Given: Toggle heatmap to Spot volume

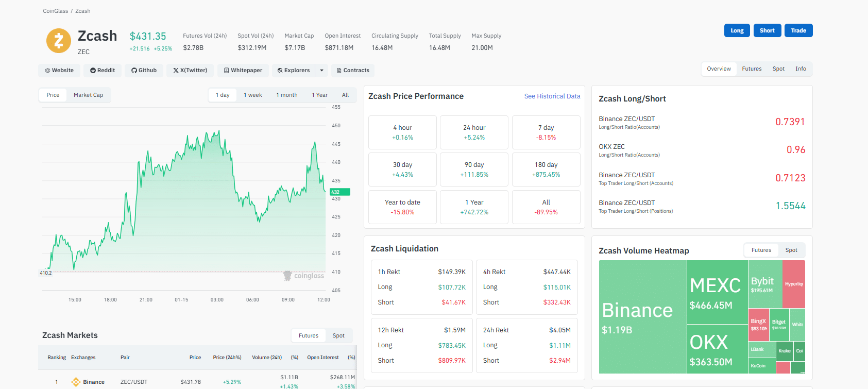Looking at the screenshot, I should click(791, 250).
